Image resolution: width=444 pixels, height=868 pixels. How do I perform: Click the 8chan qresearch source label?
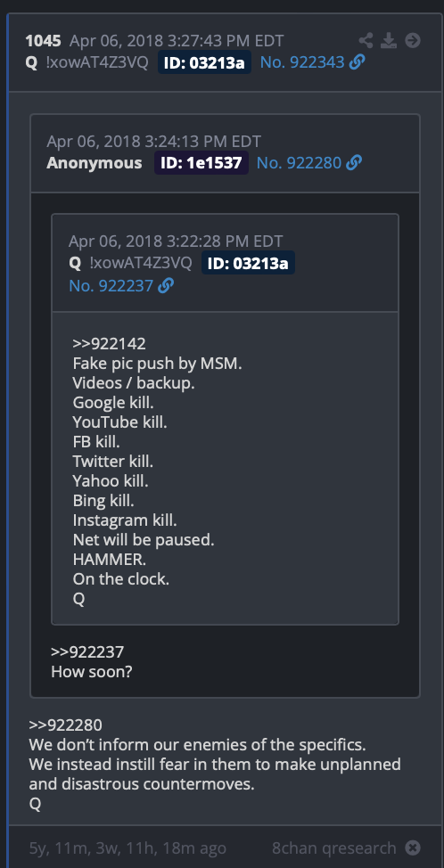(334, 848)
